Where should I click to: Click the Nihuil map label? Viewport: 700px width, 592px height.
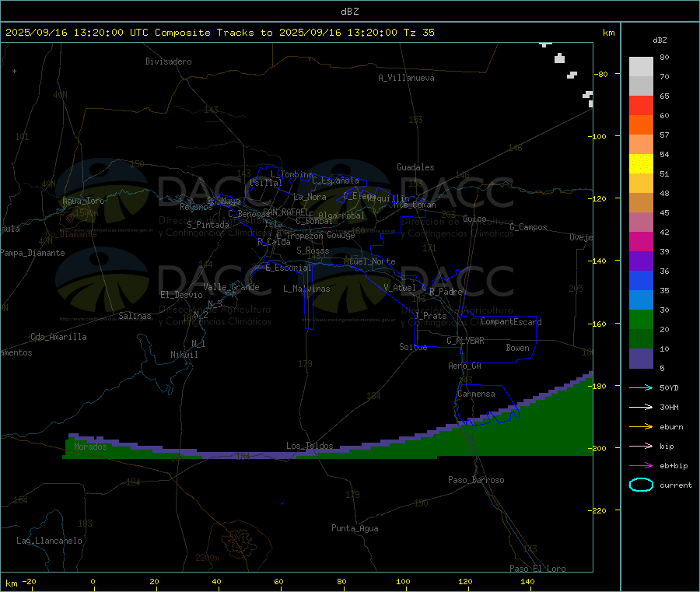tap(184, 355)
